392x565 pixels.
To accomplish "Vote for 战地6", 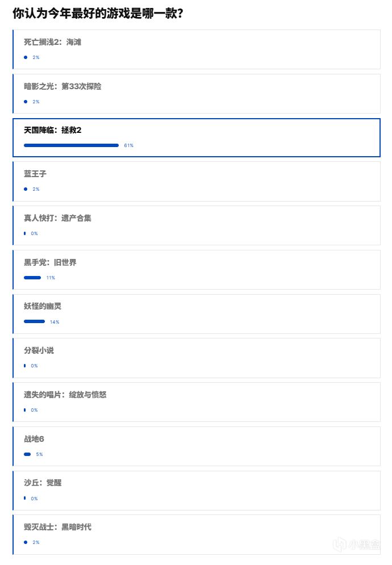I will 196,446.
